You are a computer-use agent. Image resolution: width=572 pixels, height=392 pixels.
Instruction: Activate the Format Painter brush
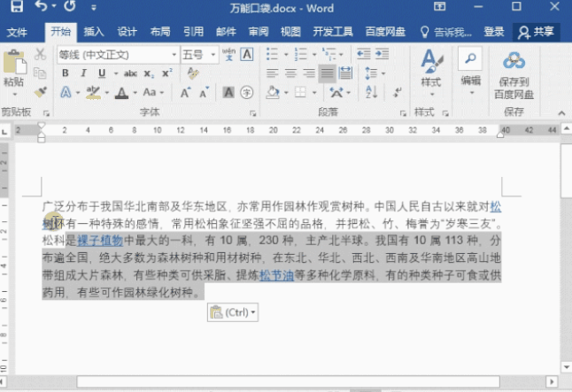40,91
